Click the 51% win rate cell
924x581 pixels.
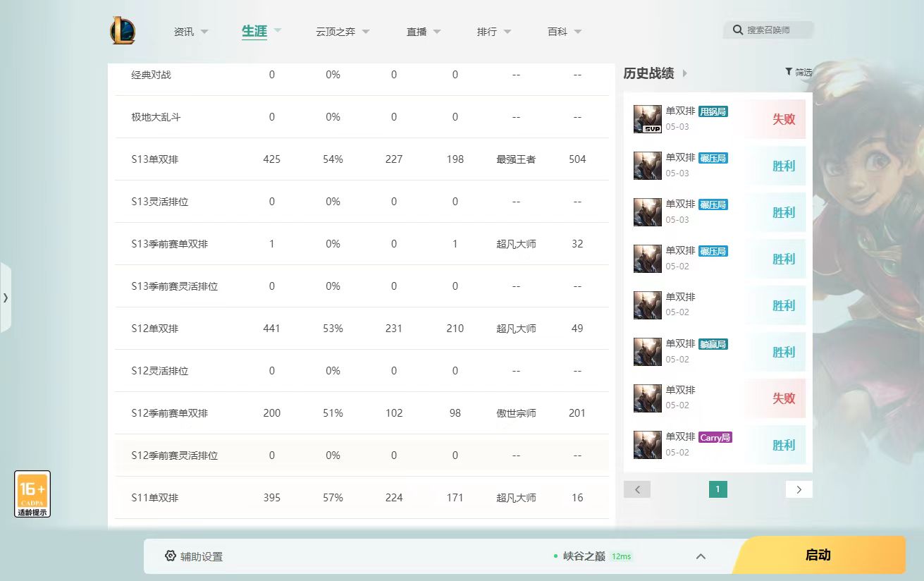tap(333, 413)
